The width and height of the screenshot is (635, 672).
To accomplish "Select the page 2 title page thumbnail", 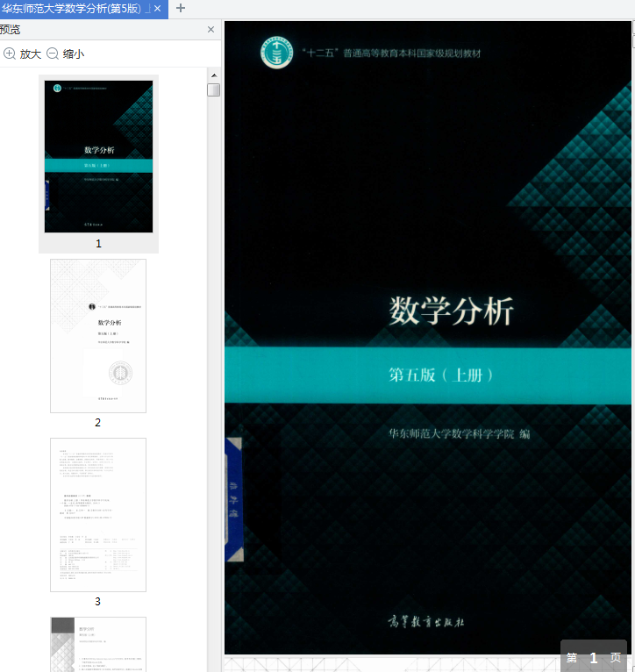I will [x=98, y=336].
